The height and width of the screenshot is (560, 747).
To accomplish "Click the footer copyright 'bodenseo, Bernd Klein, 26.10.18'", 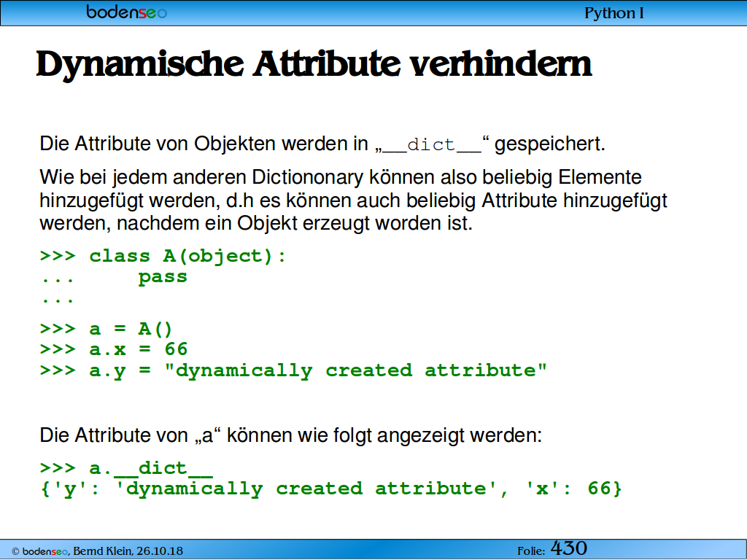I will 97,551.
